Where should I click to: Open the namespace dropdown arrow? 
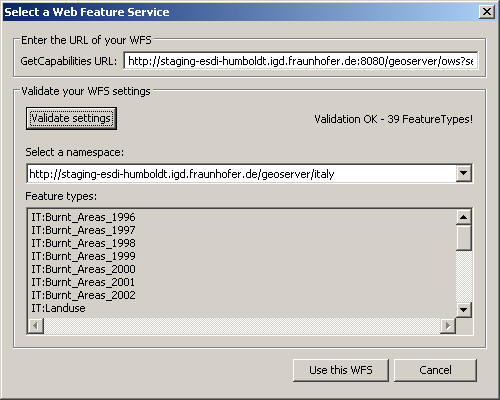tap(464, 173)
